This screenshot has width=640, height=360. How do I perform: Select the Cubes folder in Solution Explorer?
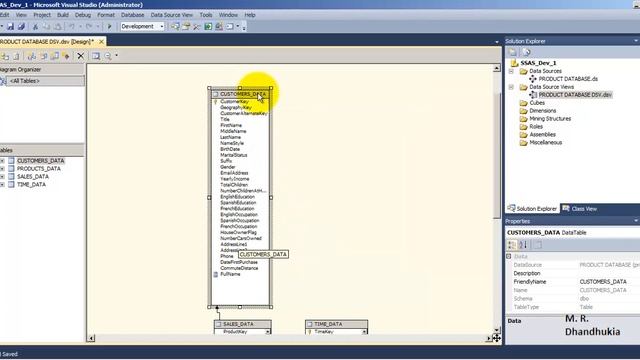click(537, 103)
